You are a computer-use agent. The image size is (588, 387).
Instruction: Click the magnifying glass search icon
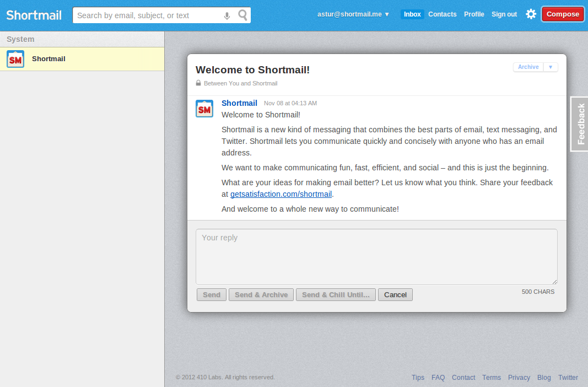tap(242, 15)
